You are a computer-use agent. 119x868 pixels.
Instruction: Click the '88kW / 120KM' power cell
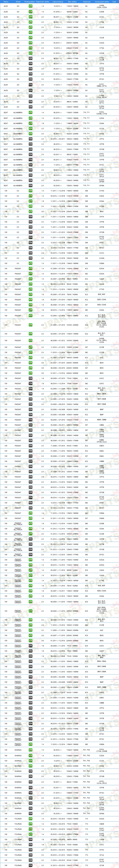[72, 102]
